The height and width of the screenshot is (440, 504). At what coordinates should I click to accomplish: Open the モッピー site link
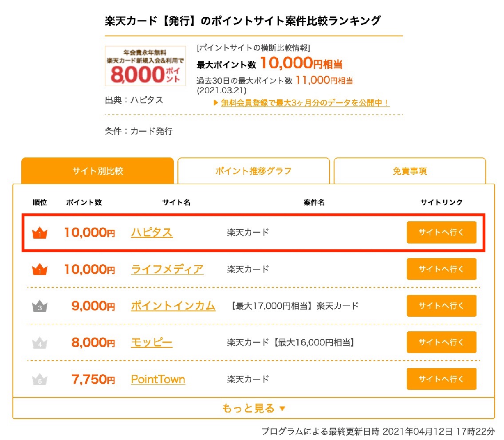click(151, 342)
